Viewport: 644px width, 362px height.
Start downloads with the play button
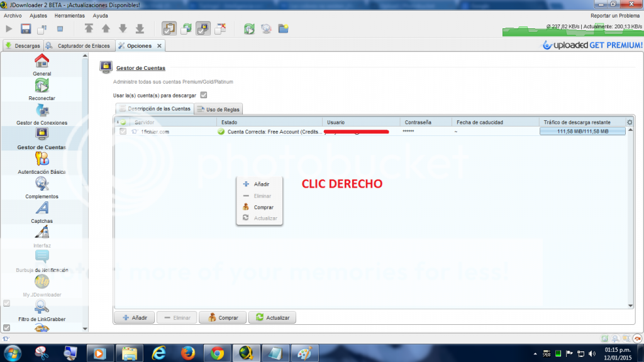[x=9, y=29]
